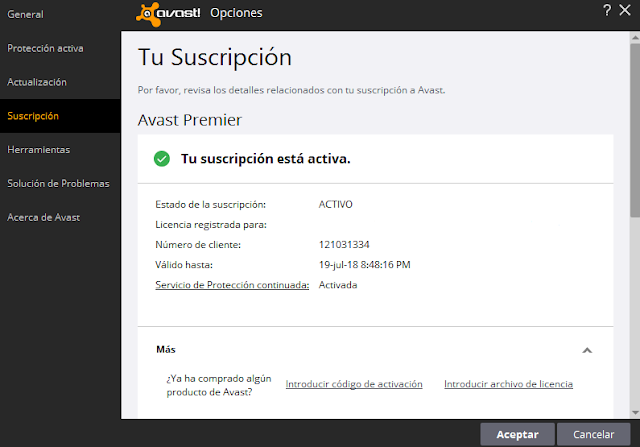Click Introducir código de activación link
This screenshot has height=447, width=640.
(354, 384)
